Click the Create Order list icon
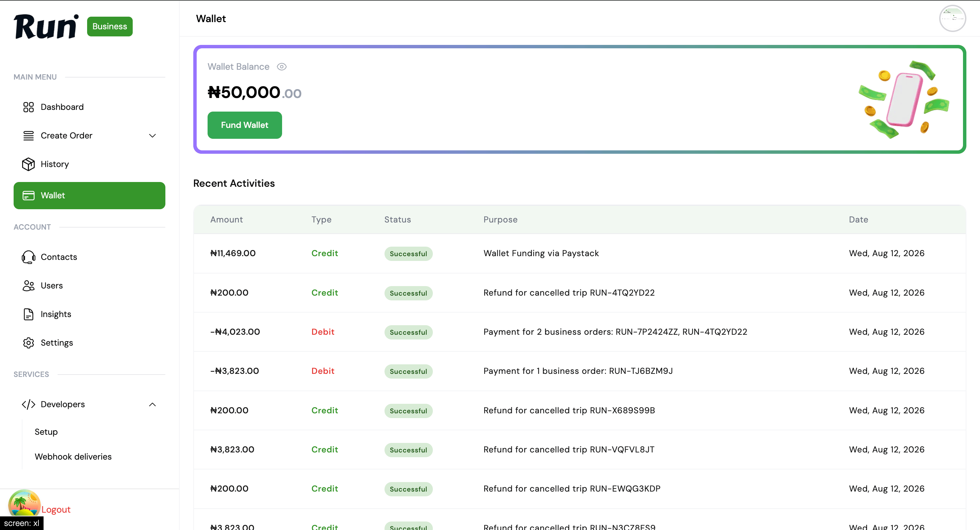The height and width of the screenshot is (530, 980). click(x=29, y=136)
